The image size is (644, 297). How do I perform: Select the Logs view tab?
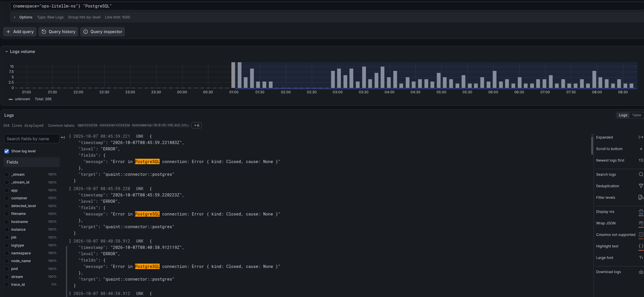(x=623, y=115)
